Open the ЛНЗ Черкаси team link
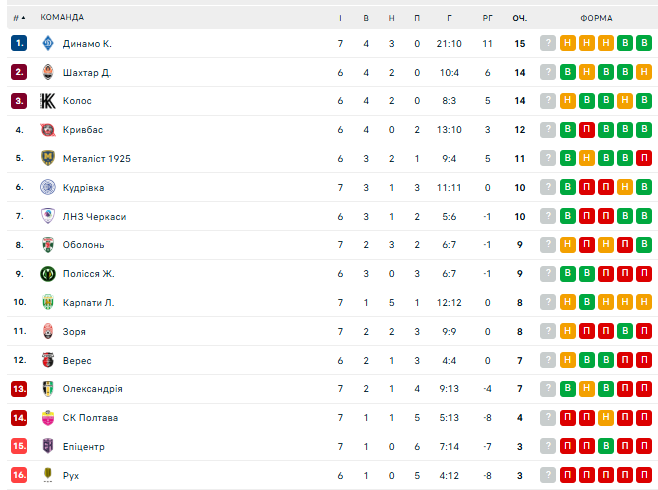Screen dimensions: 658x490 coord(94,216)
